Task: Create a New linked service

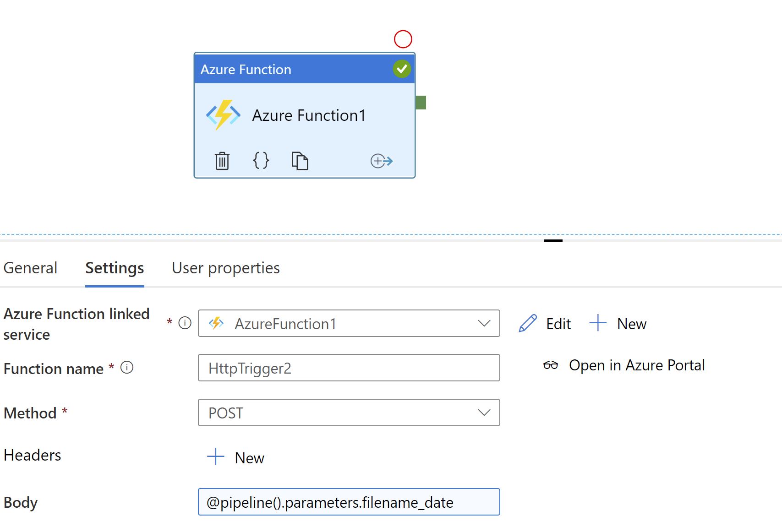Action: coord(618,324)
